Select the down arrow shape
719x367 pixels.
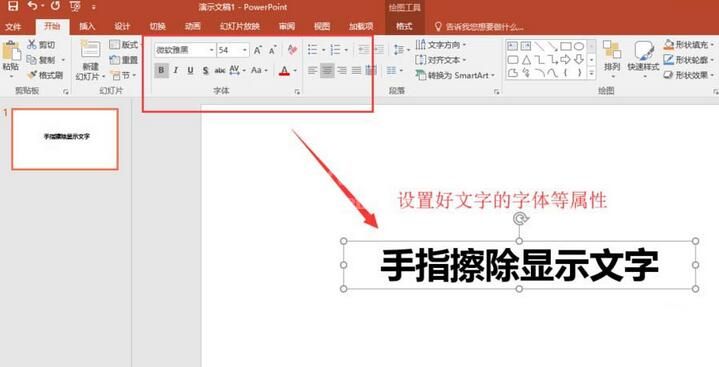[x=579, y=60]
